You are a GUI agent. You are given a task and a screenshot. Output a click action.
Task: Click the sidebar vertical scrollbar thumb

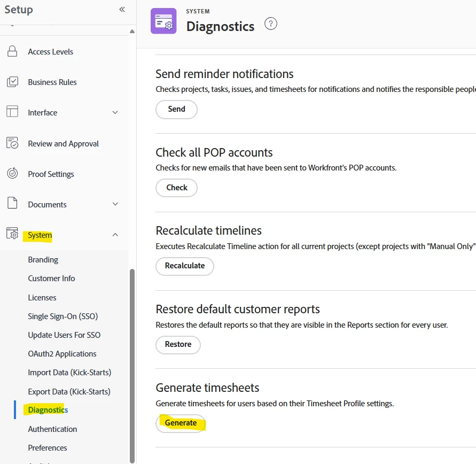click(132, 364)
